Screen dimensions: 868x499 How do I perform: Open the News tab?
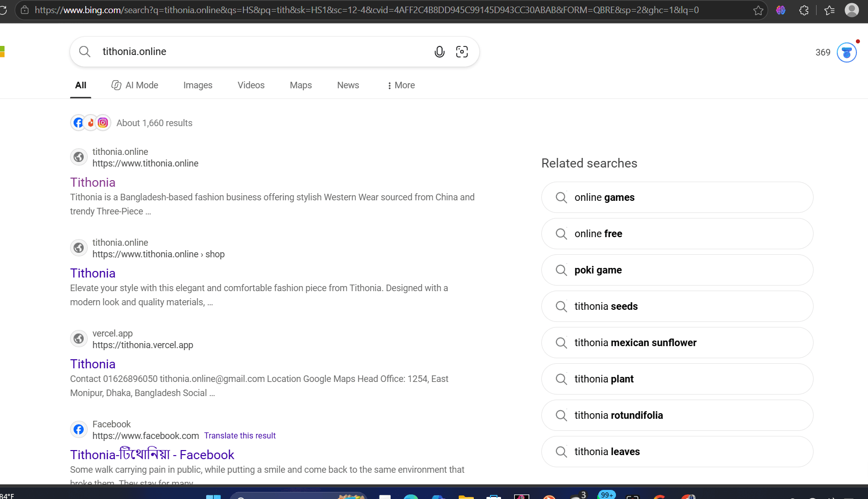coord(348,85)
